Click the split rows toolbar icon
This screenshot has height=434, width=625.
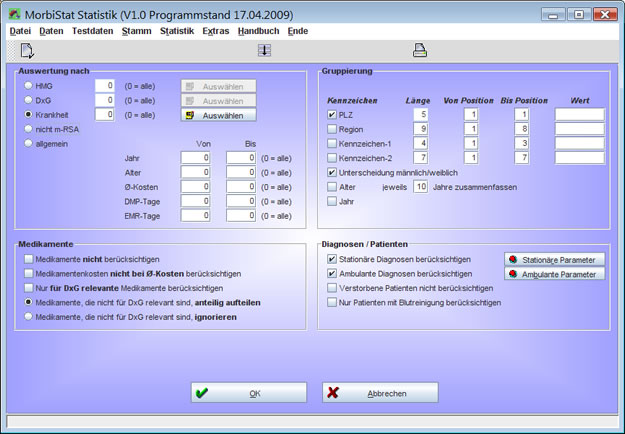(264, 50)
